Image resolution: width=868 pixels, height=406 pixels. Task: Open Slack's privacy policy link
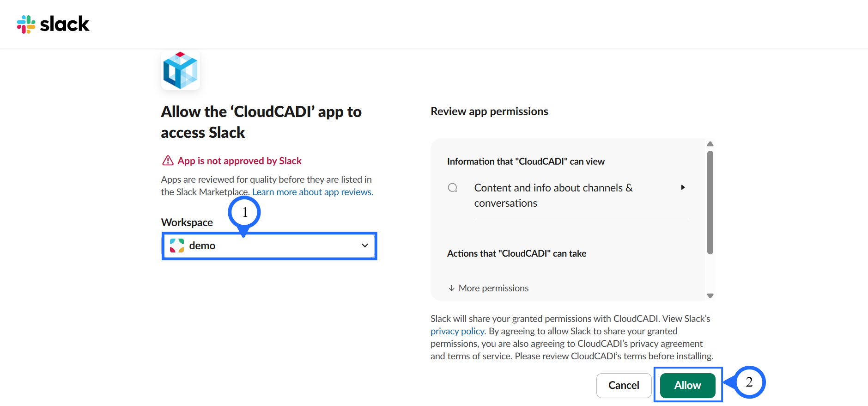tap(457, 331)
